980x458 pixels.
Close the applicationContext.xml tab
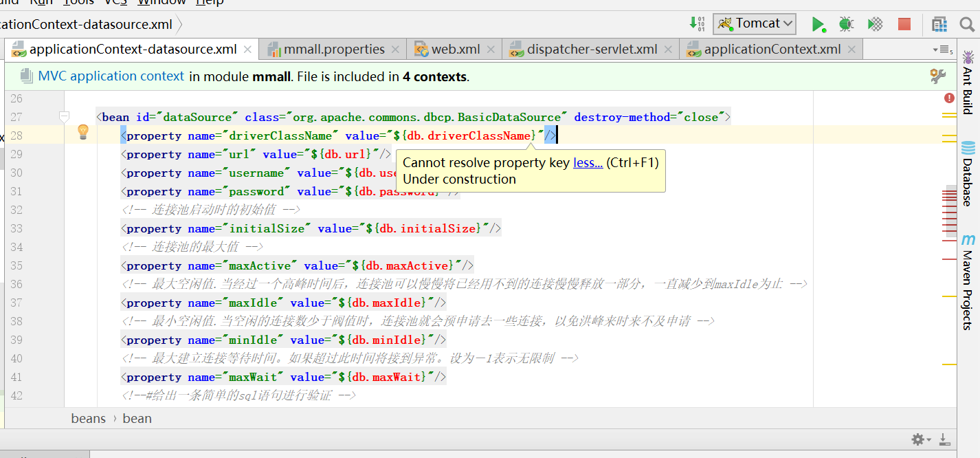point(851,50)
